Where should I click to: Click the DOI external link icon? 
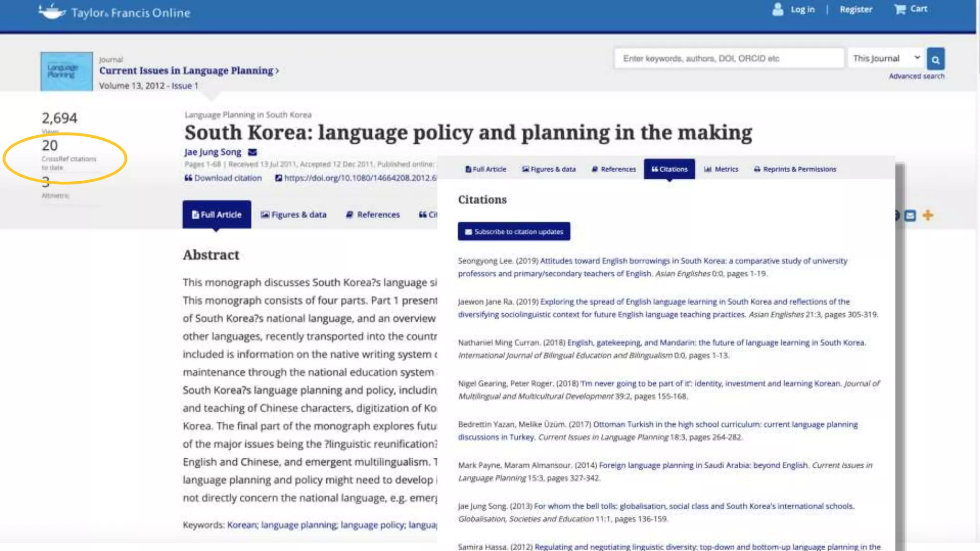click(278, 178)
